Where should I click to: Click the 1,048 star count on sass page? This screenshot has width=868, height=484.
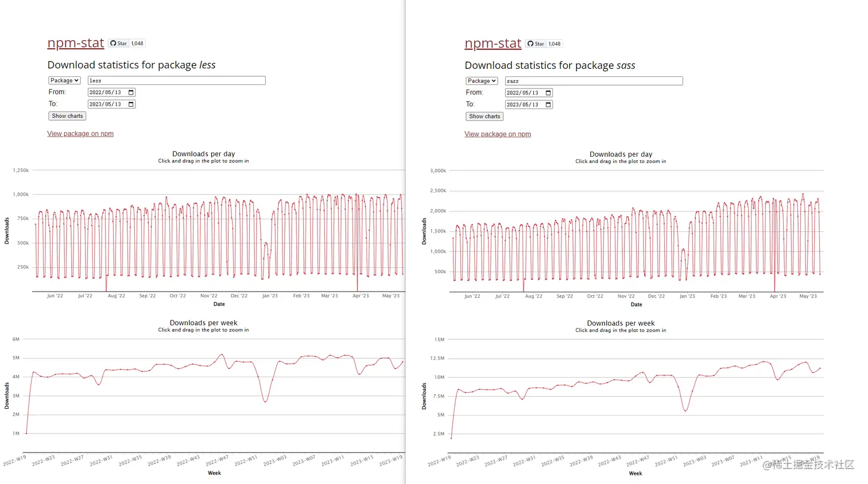click(x=555, y=44)
